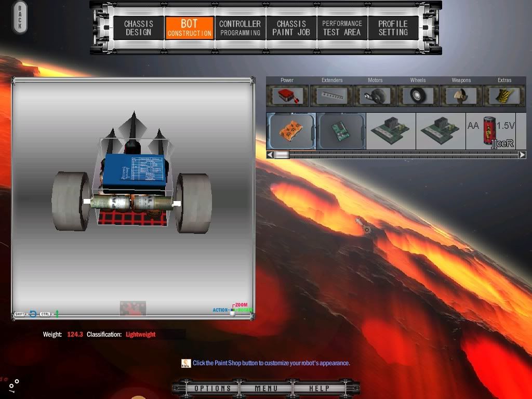This screenshot has width=532, height=399.
Task: Click the green vertical arrow icon
Action: click(x=57, y=314)
